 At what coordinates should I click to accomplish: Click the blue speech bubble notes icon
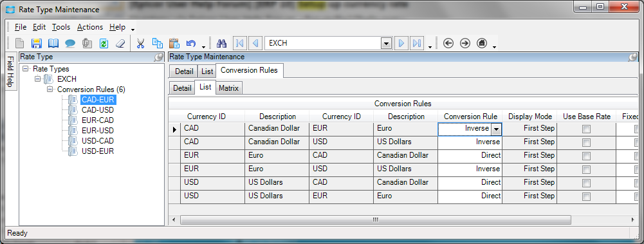70,43
